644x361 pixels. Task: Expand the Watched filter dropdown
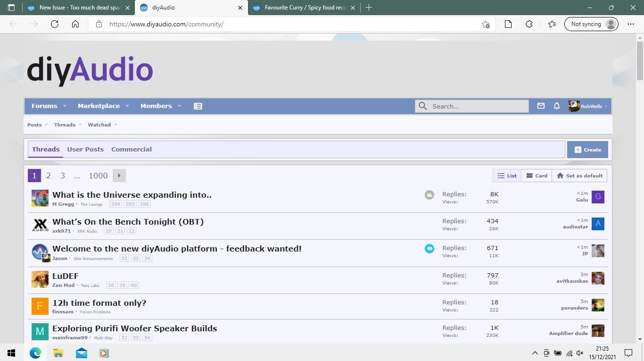click(116, 125)
